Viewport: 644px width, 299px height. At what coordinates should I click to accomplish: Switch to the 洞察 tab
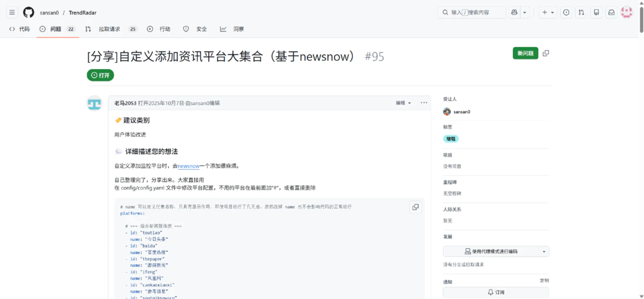(232, 29)
